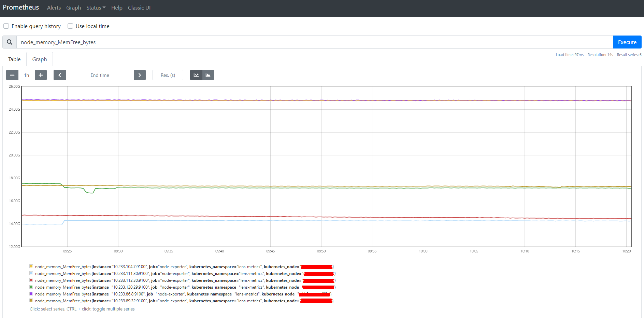Switch to stacked graph view icon
This screenshot has height=318, width=644.
(208, 75)
